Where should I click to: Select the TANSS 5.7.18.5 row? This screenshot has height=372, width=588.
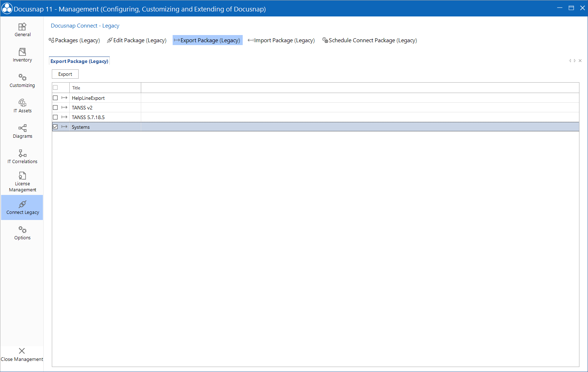(x=88, y=117)
